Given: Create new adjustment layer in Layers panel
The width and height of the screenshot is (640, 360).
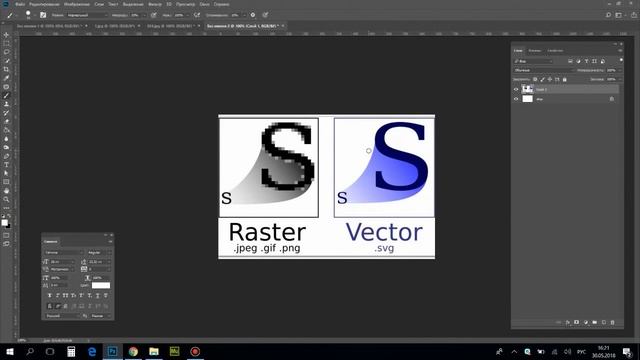Looking at the screenshot, I should (586, 322).
